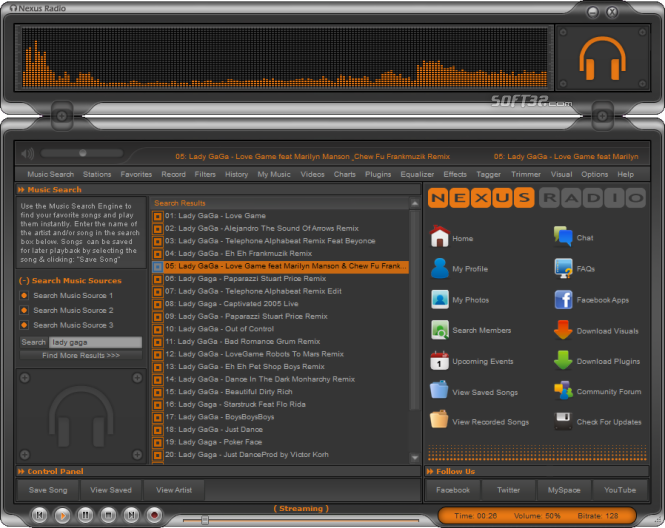Open the My Photos icon
This screenshot has width=665, height=528.
coord(440,299)
